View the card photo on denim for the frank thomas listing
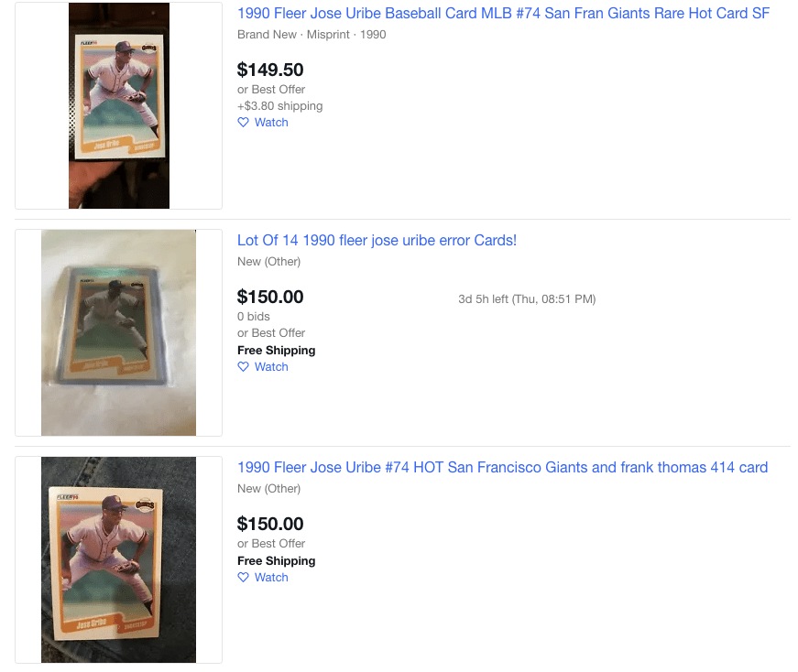The image size is (798, 672). pyautogui.click(x=118, y=559)
